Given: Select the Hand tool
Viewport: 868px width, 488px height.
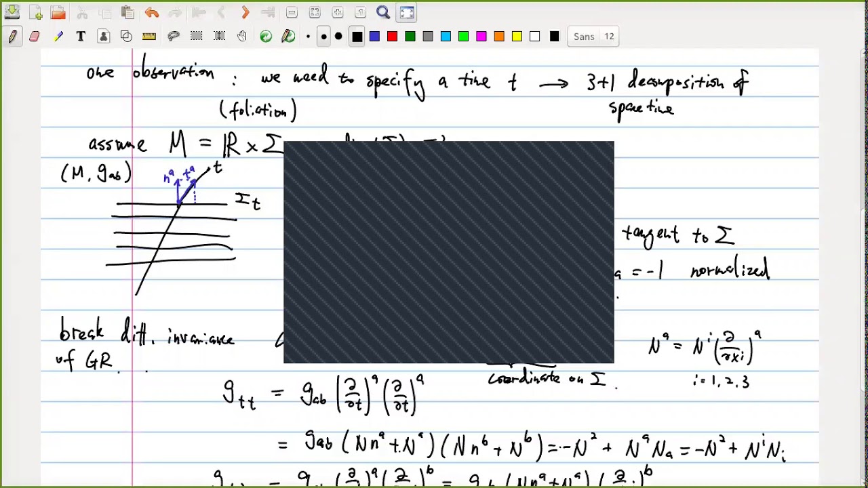Looking at the screenshot, I should 242,37.
